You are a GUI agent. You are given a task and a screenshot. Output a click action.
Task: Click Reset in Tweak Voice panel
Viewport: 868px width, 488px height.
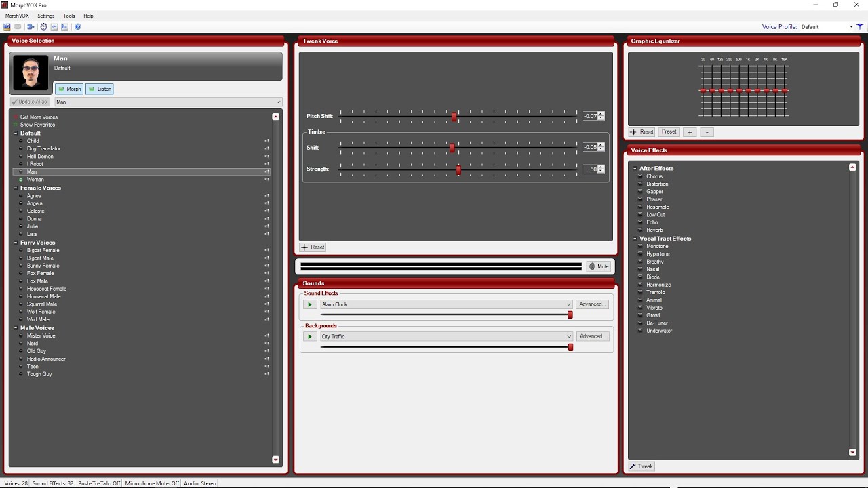point(313,247)
